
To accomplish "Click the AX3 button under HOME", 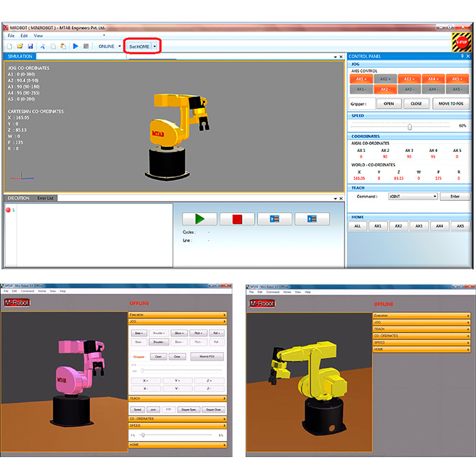I will (x=419, y=226).
